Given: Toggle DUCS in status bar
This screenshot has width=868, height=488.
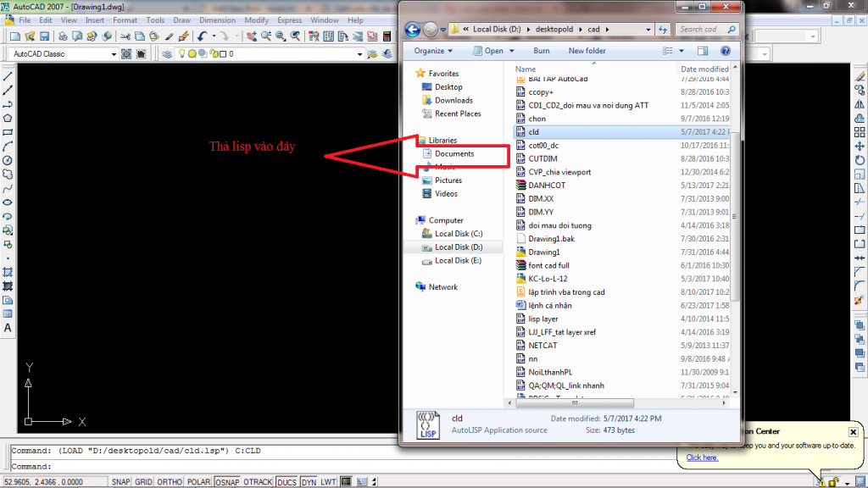Looking at the screenshot, I should [x=287, y=482].
